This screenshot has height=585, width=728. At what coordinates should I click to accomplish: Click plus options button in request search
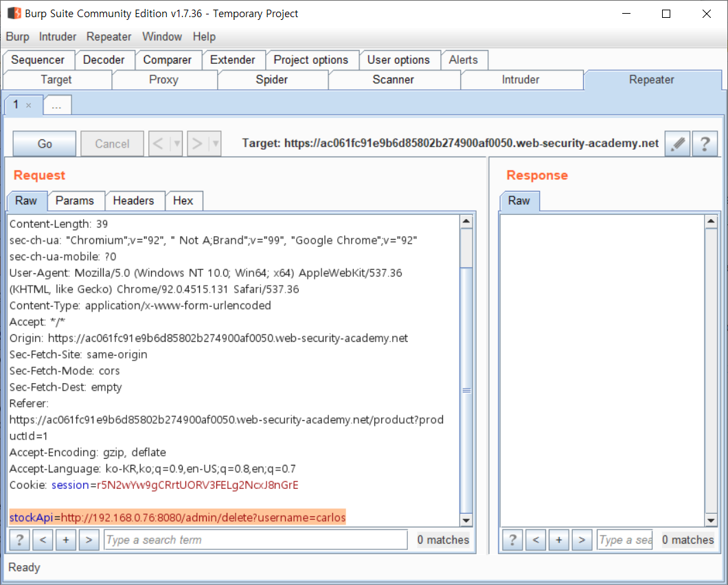(x=66, y=540)
